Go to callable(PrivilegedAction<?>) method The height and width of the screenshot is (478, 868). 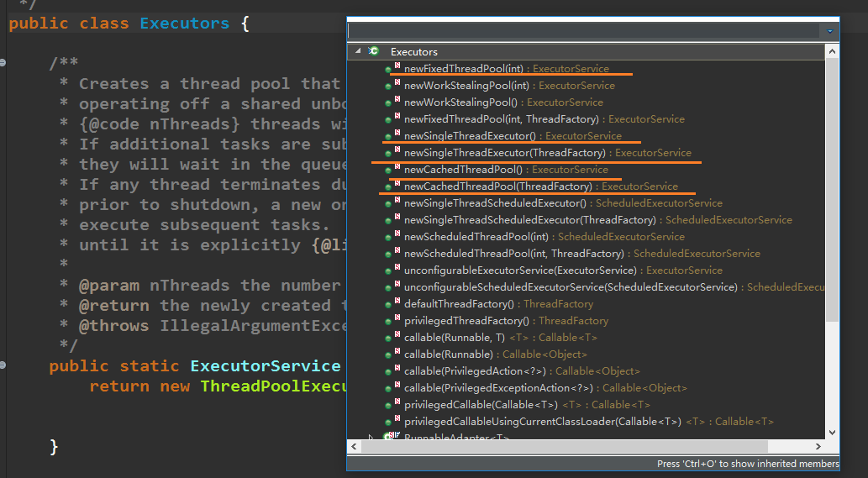click(x=522, y=371)
